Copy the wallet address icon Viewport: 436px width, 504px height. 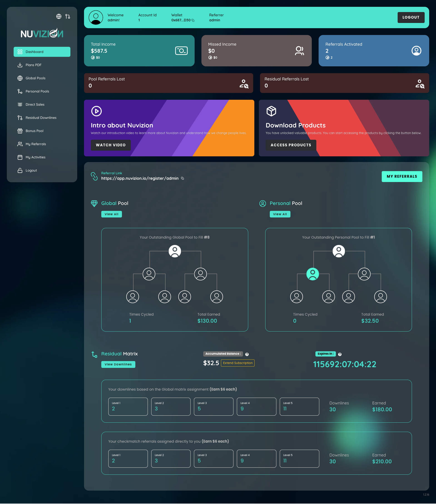tap(193, 20)
